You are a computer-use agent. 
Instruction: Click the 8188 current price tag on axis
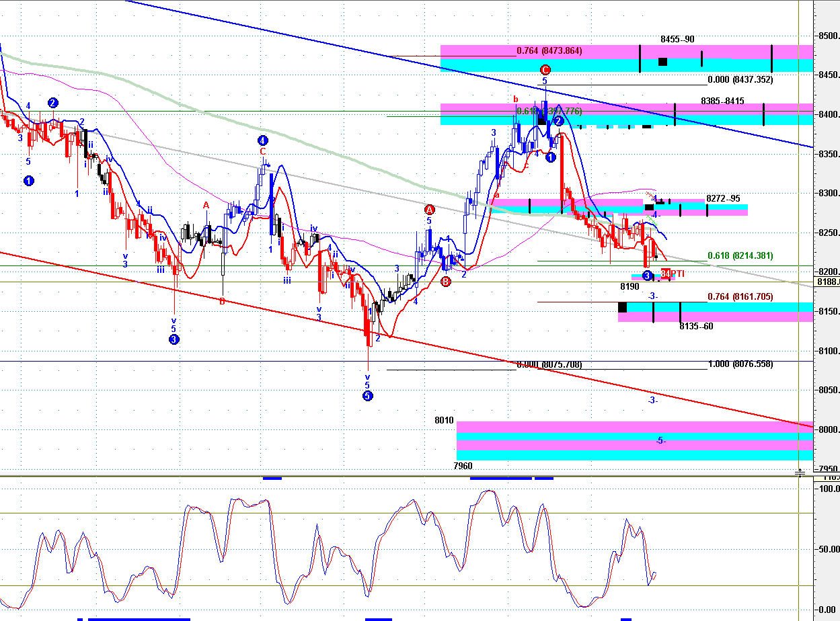click(828, 282)
